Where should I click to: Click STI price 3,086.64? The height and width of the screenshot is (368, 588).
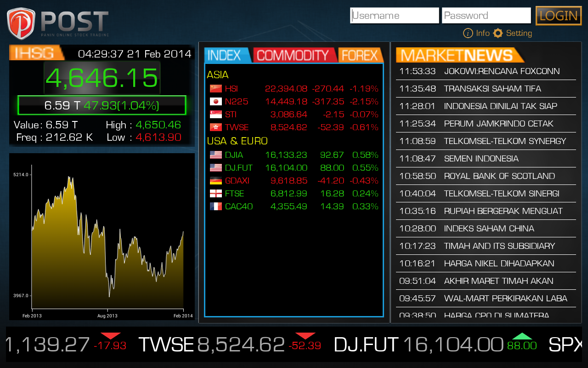289,115
